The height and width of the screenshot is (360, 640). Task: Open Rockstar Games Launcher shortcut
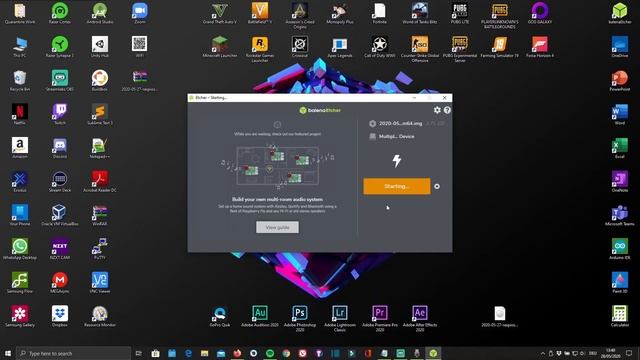260,48
